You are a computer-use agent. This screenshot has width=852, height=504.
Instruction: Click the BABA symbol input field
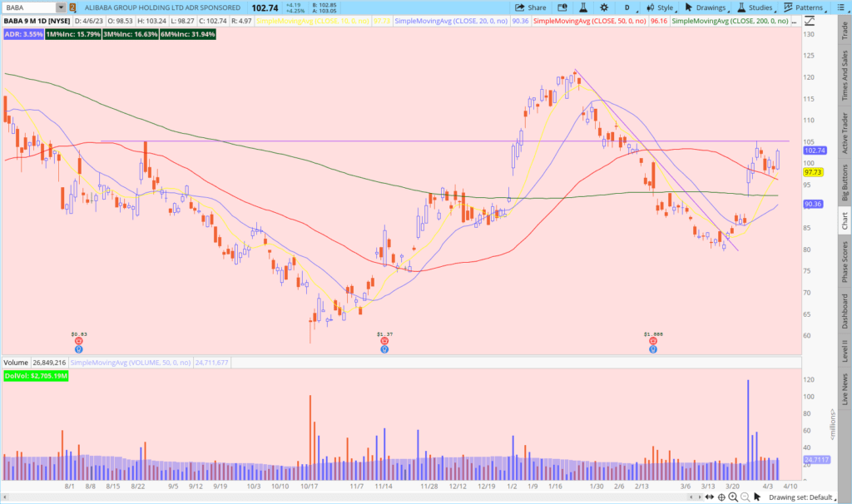coord(30,7)
